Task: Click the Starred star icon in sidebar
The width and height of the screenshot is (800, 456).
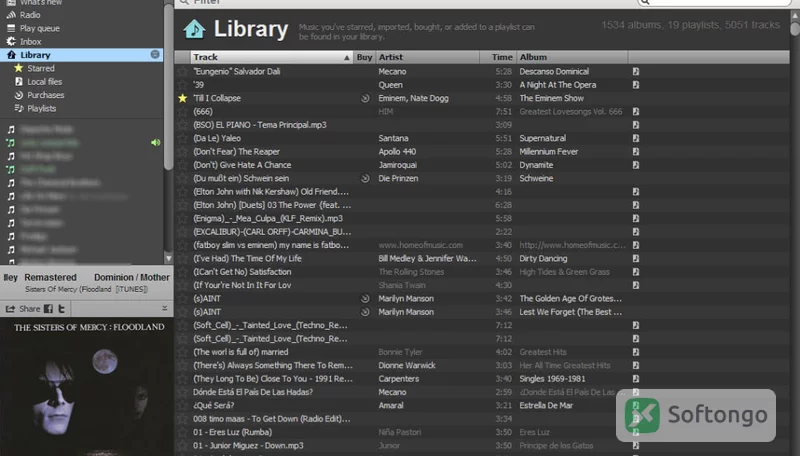Action: pyautogui.click(x=18, y=68)
